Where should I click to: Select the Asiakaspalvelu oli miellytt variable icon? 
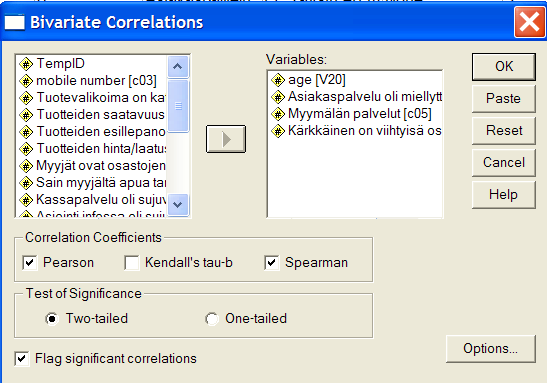coord(278,97)
